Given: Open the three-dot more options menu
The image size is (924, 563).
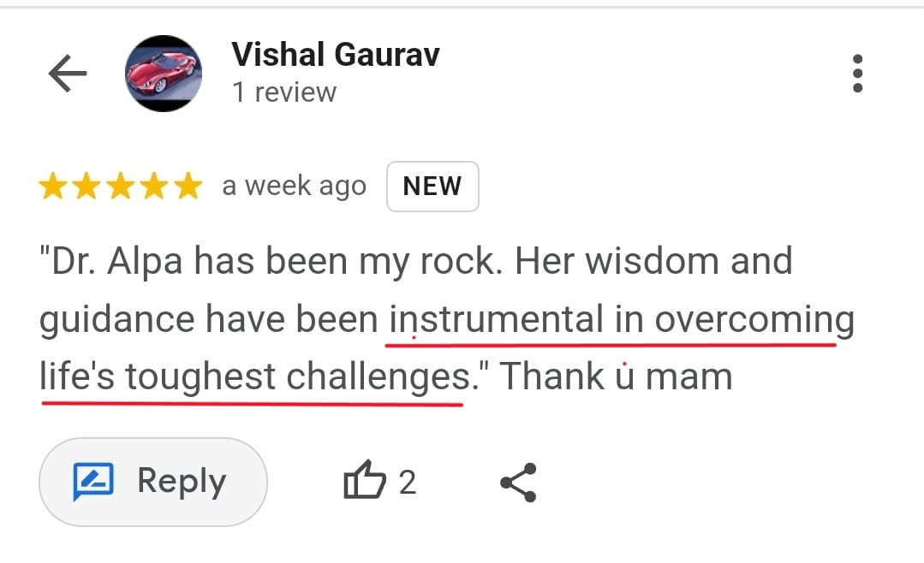Looking at the screenshot, I should click(857, 74).
